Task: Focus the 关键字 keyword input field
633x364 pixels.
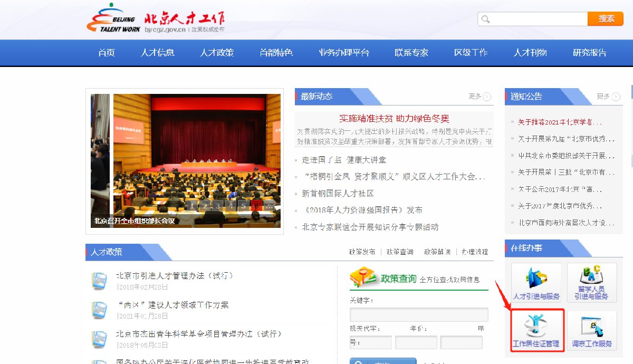Action: coord(419,315)
